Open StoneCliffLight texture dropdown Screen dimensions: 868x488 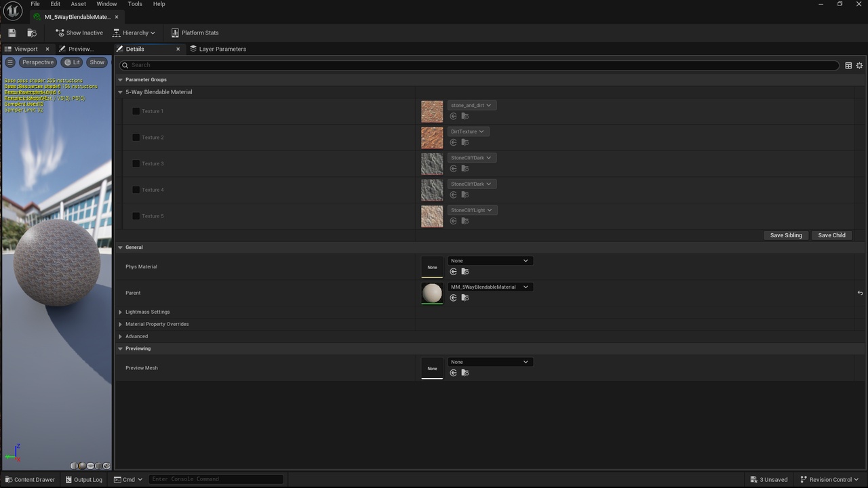coord(473,210)
